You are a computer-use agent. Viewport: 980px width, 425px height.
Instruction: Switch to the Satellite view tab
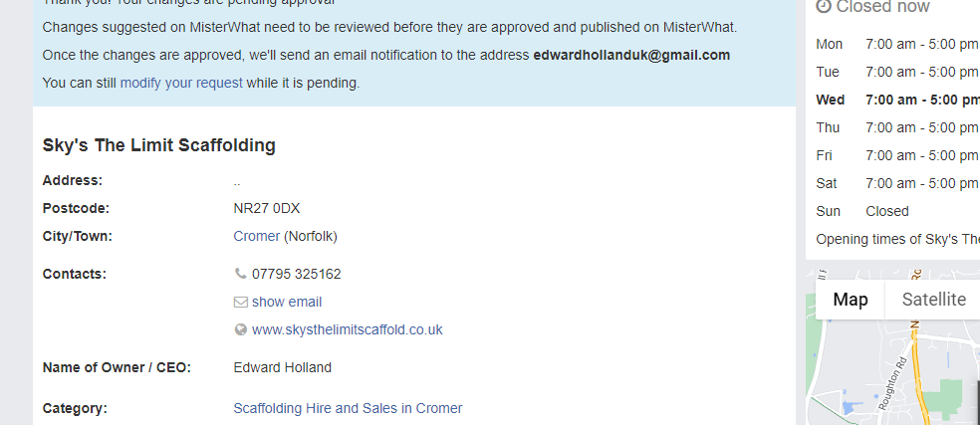coord(933,300)
